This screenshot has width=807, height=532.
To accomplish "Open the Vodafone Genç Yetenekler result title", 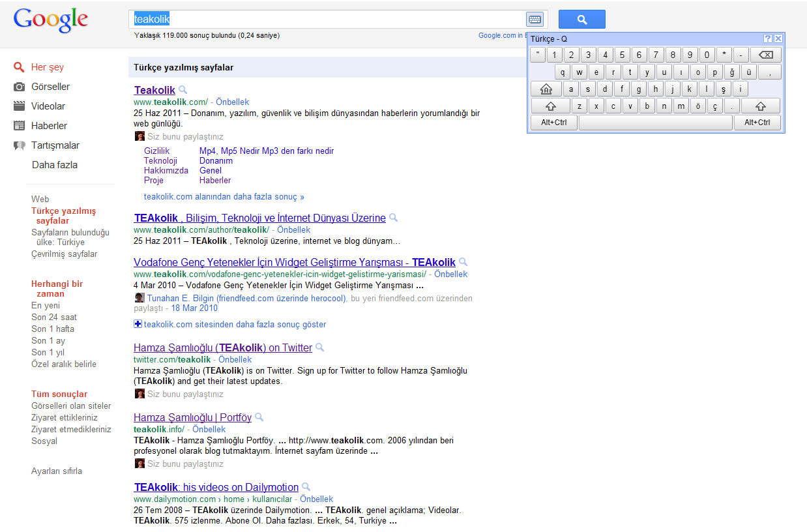I will point(295,262).
